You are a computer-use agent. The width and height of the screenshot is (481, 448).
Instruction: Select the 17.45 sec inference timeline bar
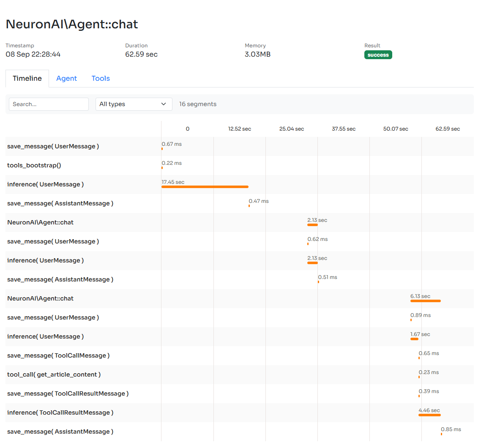coord(205,186)
